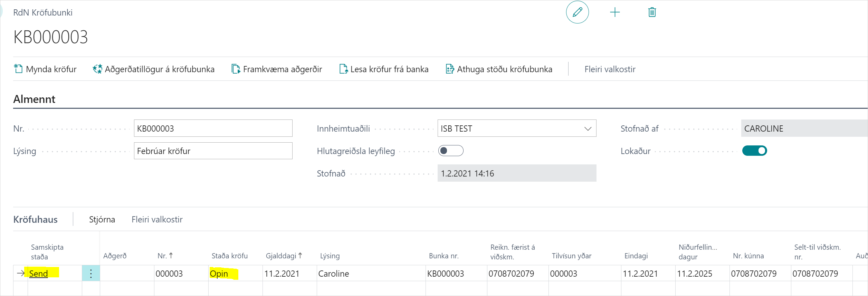Click into the Lýsing text field
The width and height of the screenshot is (868, 296).
(213, 151)
